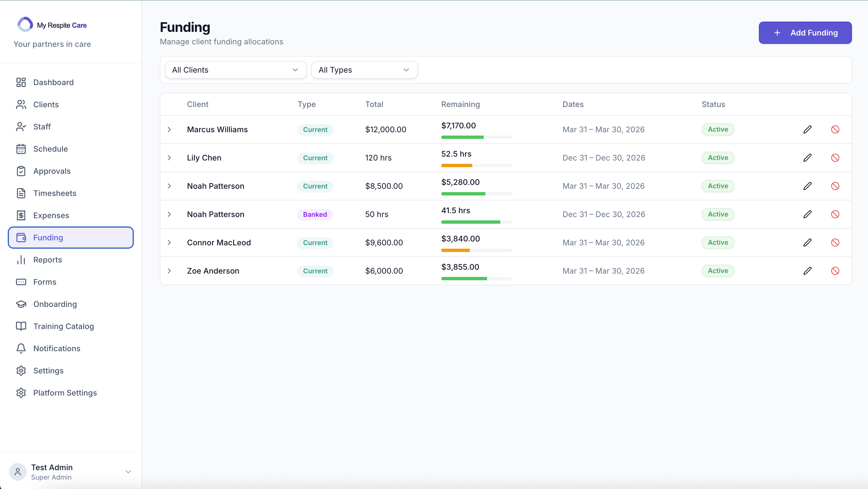Click the Banked type badge
Viewport: 868px width, 489px height.
(x=315, y=214)
